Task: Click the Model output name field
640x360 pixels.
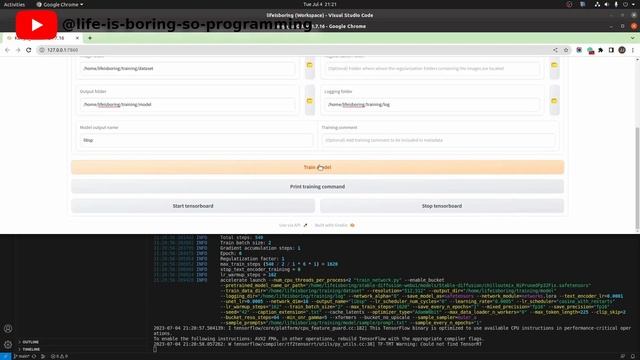Action: (196, 140)
